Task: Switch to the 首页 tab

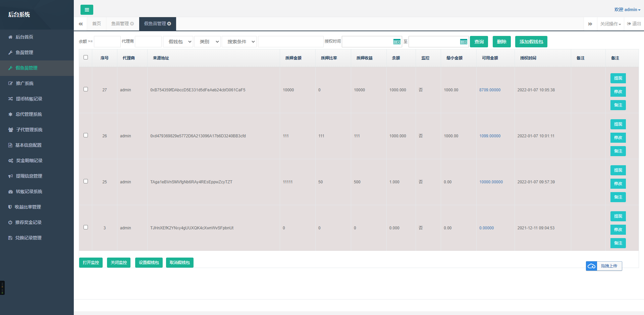Action: (x=97, y=24)
